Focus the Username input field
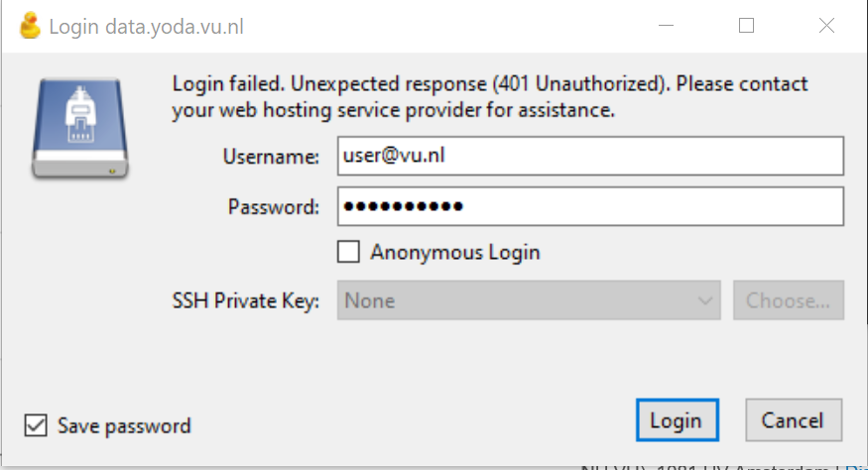 pyautogui.click(x=589, y=156)
